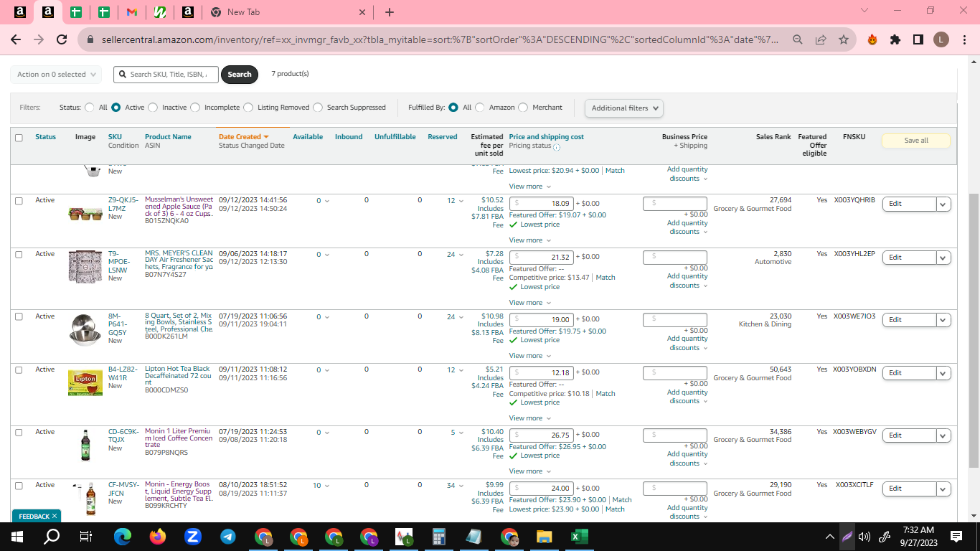Expand Available 10 dropdown for Monin Energy Boost
980x551 pixels.
tap(321, 486)
